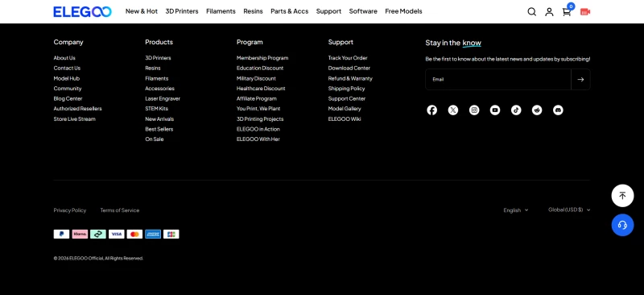Click the Visa payment icon
Screen dimensions: 644x295
tap(116, 234)
